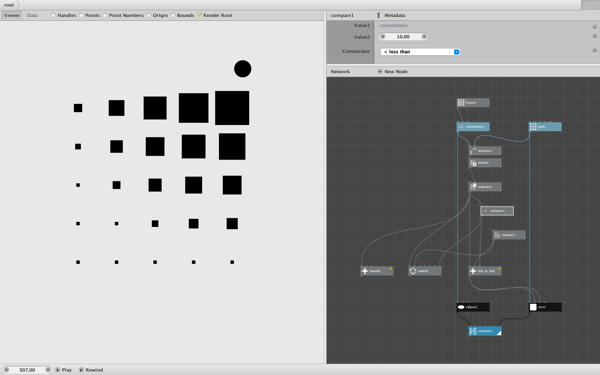Image resolution: width=600 pixels, height=375 pixels.
Task: Select the combine1 rendered node
Action: [x=485, y=331]
